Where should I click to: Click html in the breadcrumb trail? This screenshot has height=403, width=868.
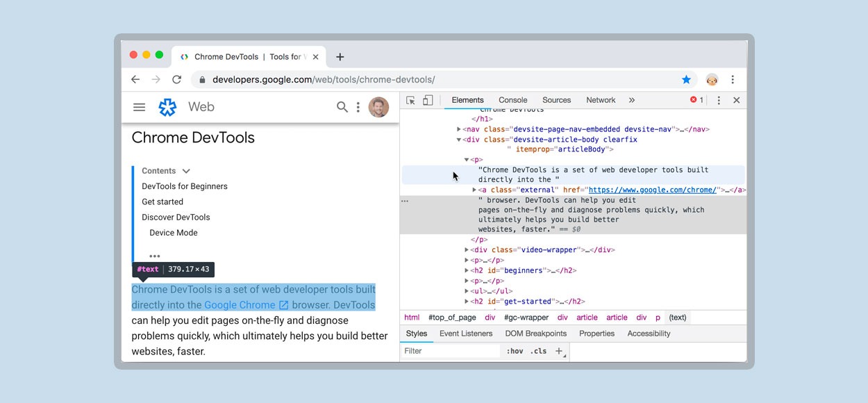pos(412,318)
